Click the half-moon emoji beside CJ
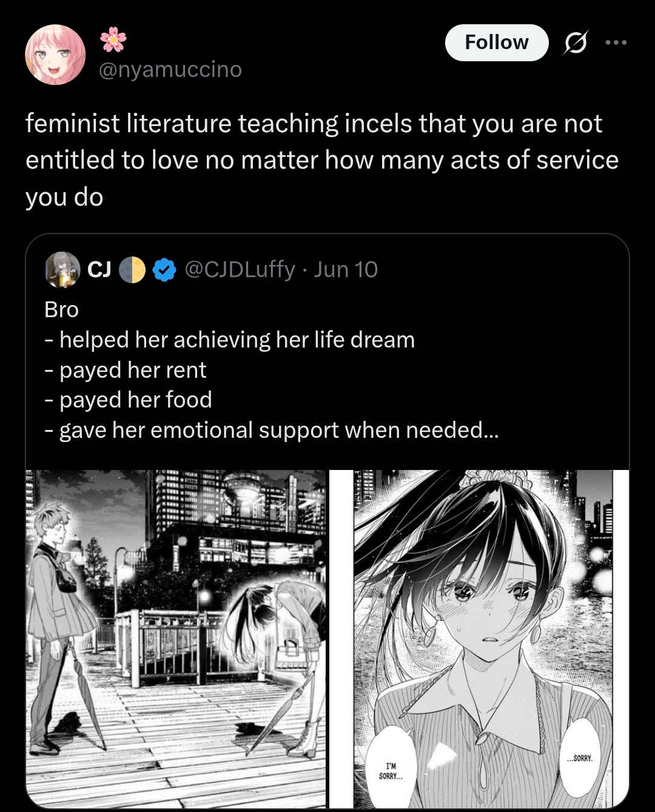The image size is (655, 812). [132, 270]
